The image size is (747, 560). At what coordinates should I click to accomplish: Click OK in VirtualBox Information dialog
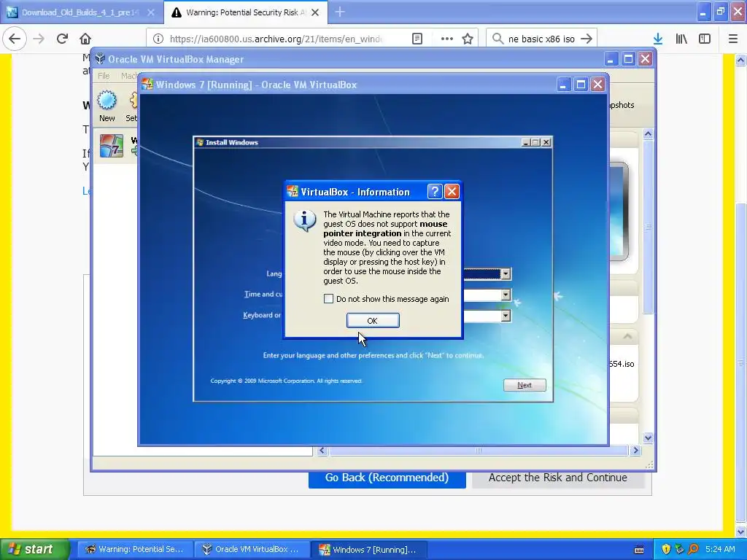(373, 321)
